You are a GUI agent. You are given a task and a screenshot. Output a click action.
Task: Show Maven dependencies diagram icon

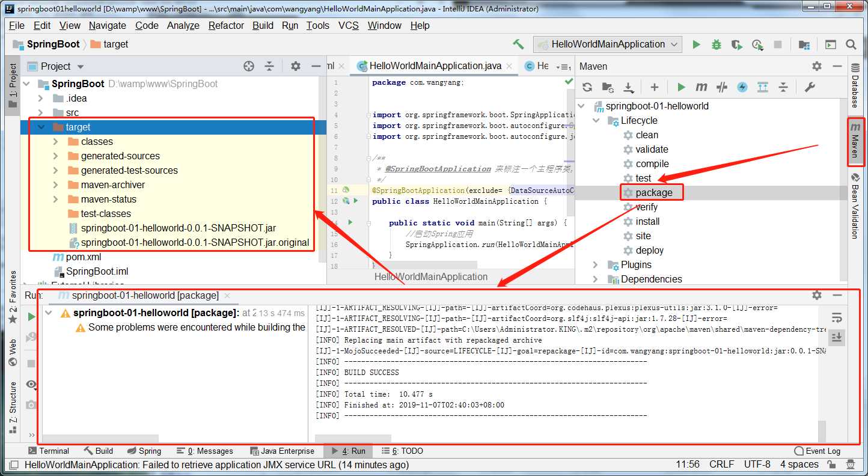pos(763,87)
